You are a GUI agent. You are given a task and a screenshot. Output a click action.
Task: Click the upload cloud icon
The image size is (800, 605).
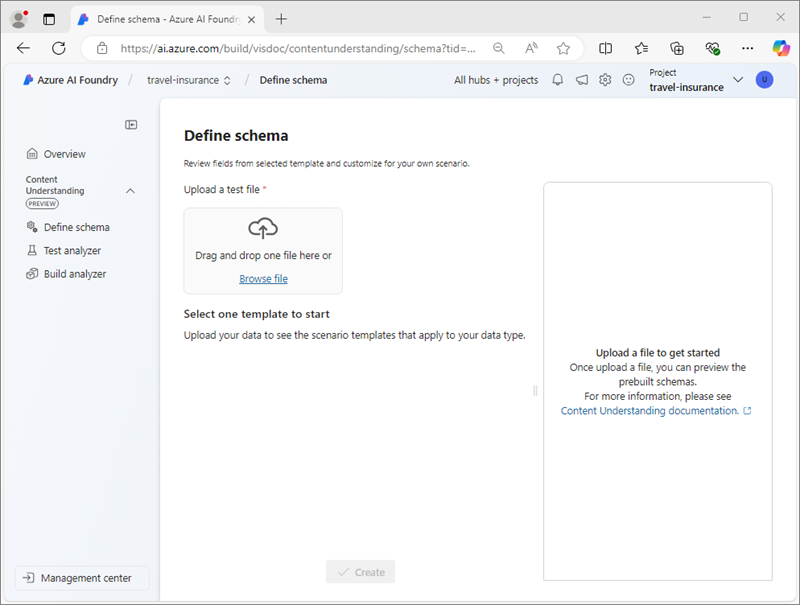263,228
